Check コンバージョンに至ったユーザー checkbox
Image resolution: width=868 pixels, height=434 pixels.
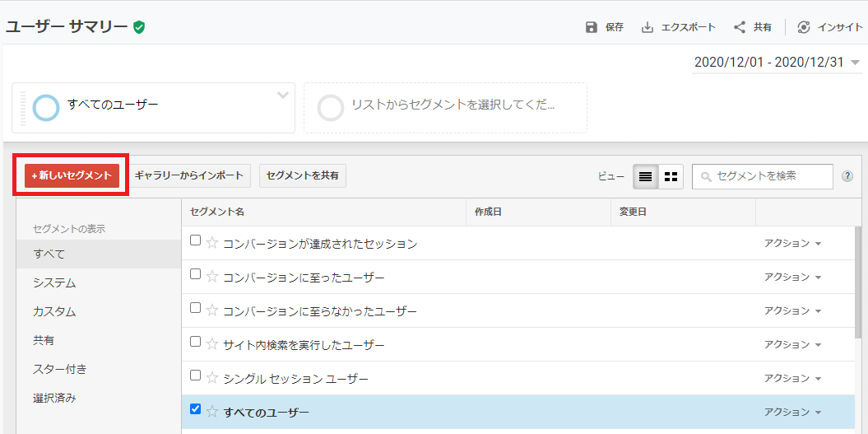195,273
